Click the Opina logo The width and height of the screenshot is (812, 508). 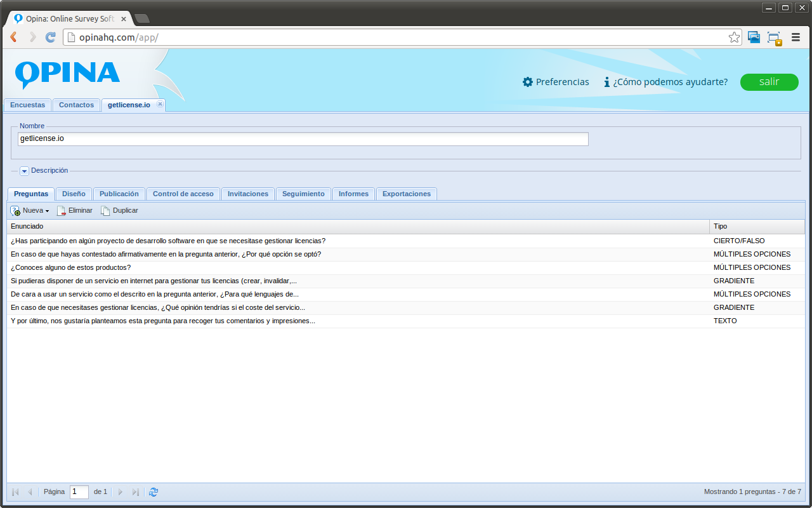tap(67, 74)
